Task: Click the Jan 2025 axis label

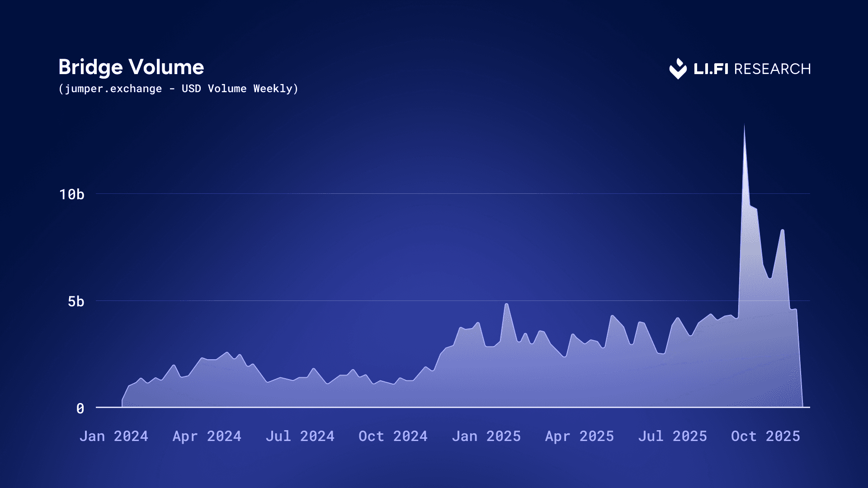Action: 486,436
